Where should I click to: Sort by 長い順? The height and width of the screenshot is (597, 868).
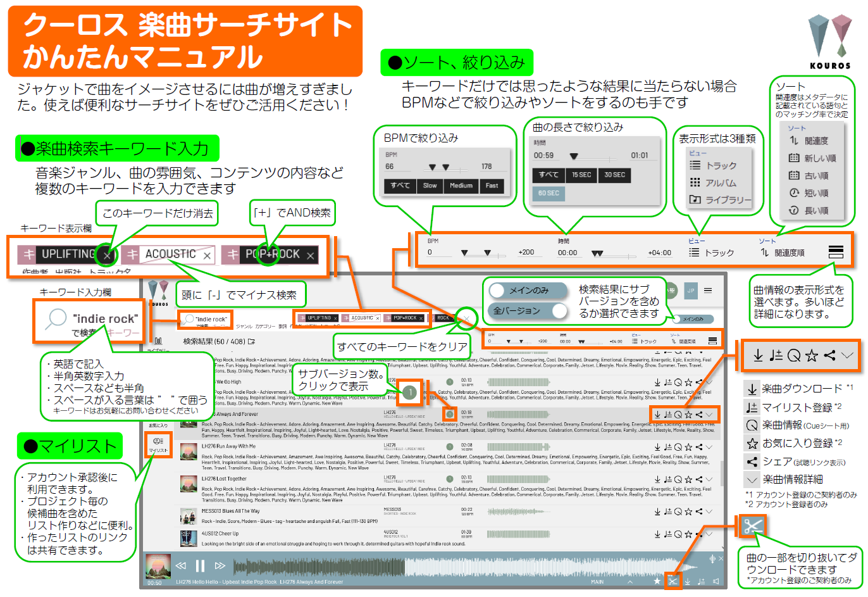pos(809,211)
